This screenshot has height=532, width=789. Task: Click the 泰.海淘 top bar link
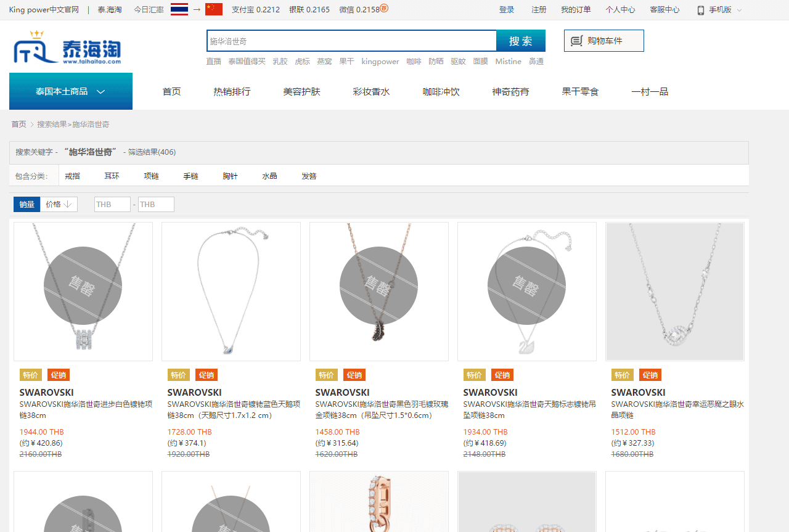(110, 10)
